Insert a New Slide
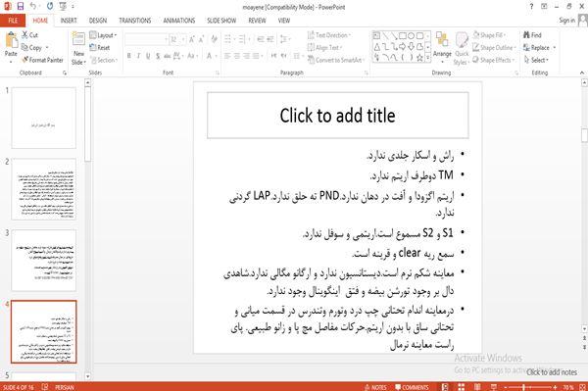The width and height of the screenshot is (588, 391). coord(78,48)
